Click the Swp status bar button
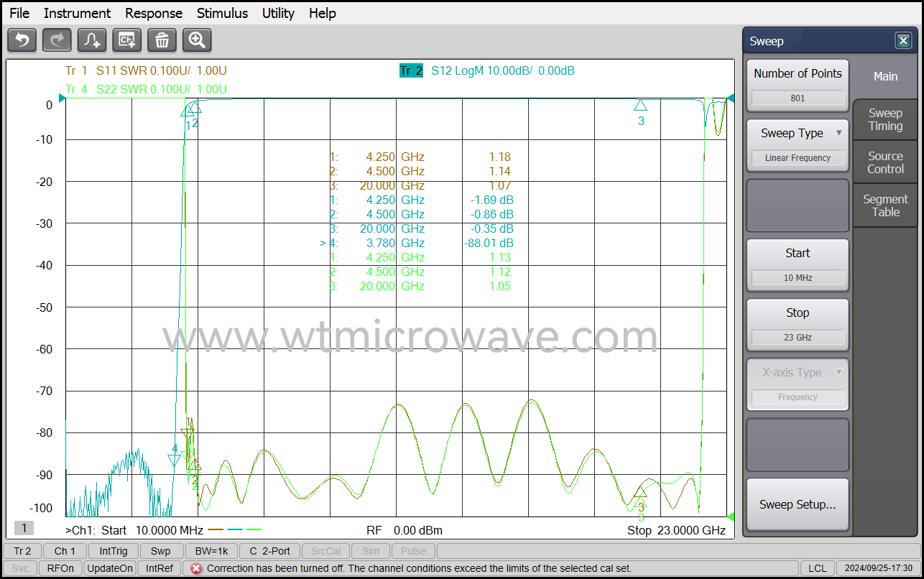 pos(161,551)
